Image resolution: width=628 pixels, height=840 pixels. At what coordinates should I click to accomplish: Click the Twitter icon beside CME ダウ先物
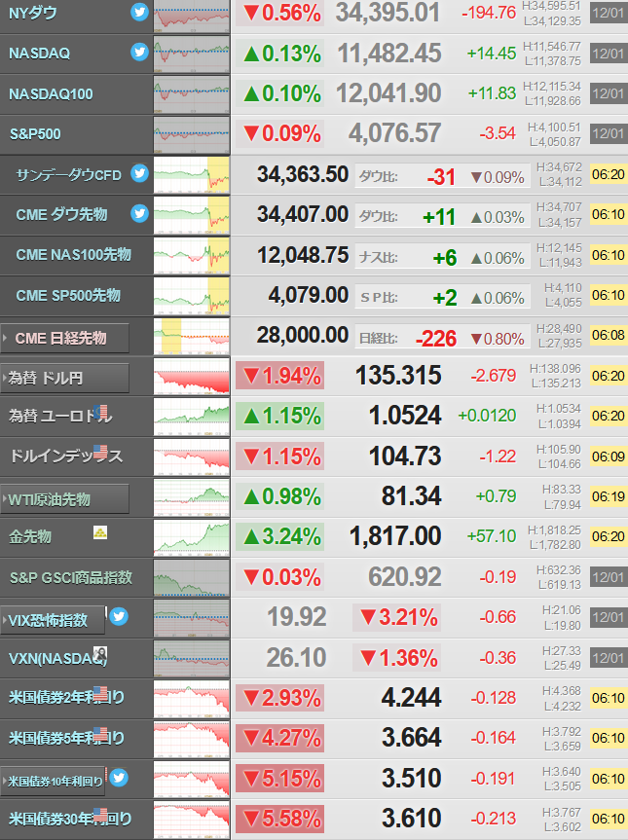pyautogui.click(x=139, y=213)
